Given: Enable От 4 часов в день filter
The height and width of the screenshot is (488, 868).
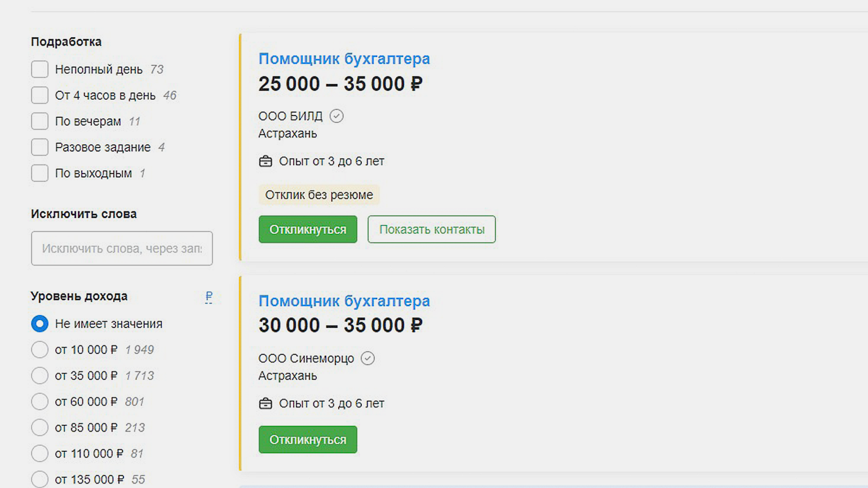Looking at the screenshot, I should tap(39, 95).
